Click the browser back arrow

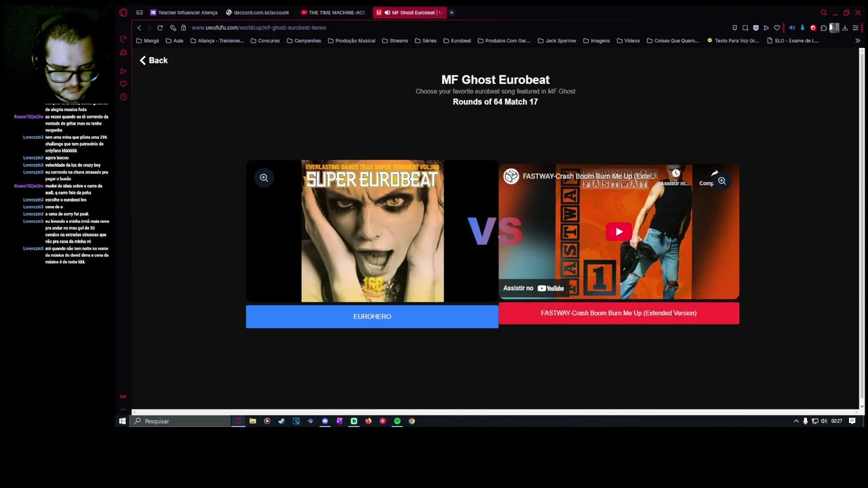pos(139,28)
